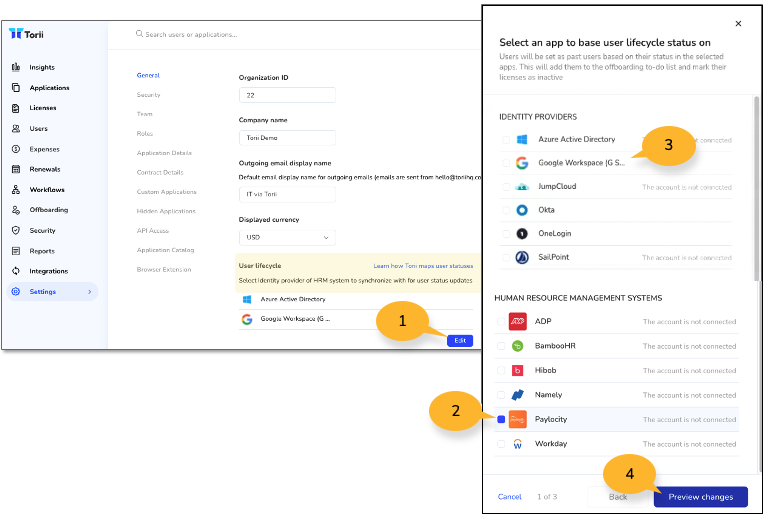Click the blue Edit button
The image size is (763, 519).
460,340
